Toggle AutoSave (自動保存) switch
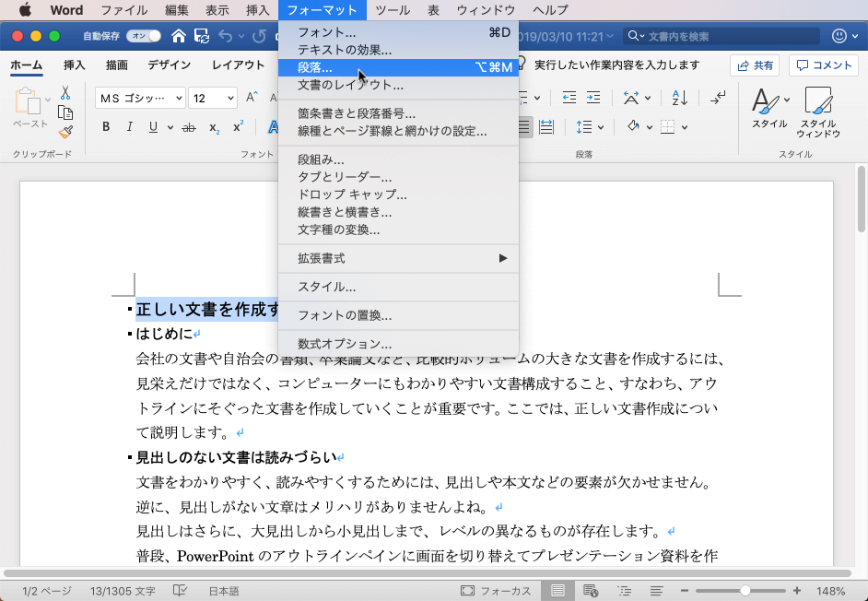This screenshot has height=601, width=868. [x=144, y=36]
